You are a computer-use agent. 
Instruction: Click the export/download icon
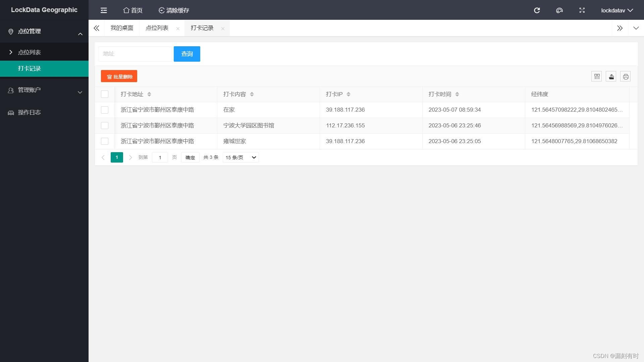[611, 76]
